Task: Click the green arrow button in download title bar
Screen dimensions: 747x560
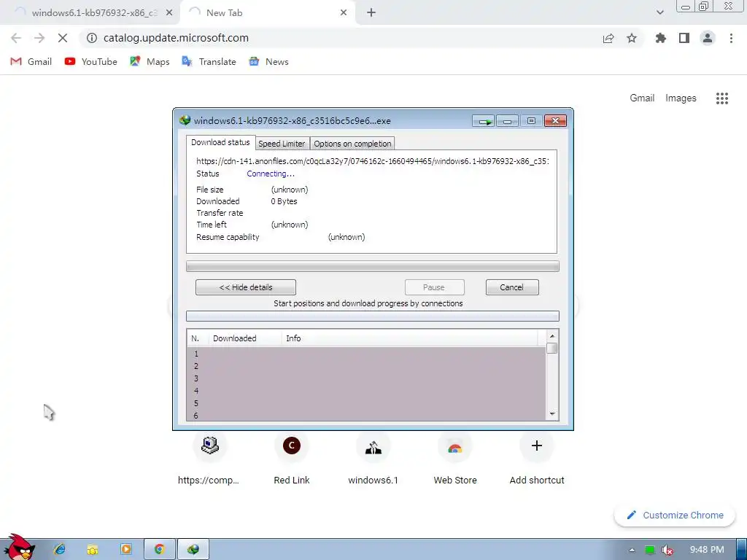Action: coord(484,121)
